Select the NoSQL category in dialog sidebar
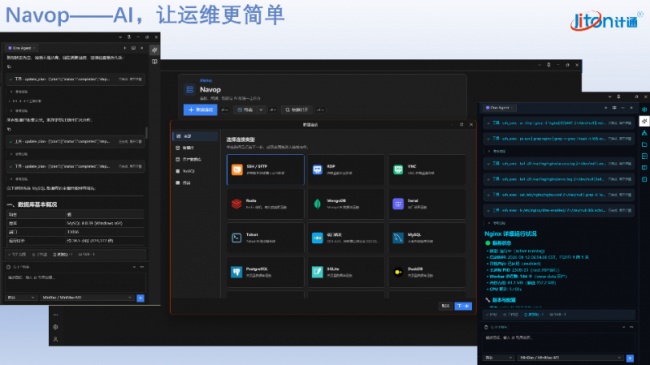The width and height of the screenshot is (650, 365). click(x=195, y=171)
